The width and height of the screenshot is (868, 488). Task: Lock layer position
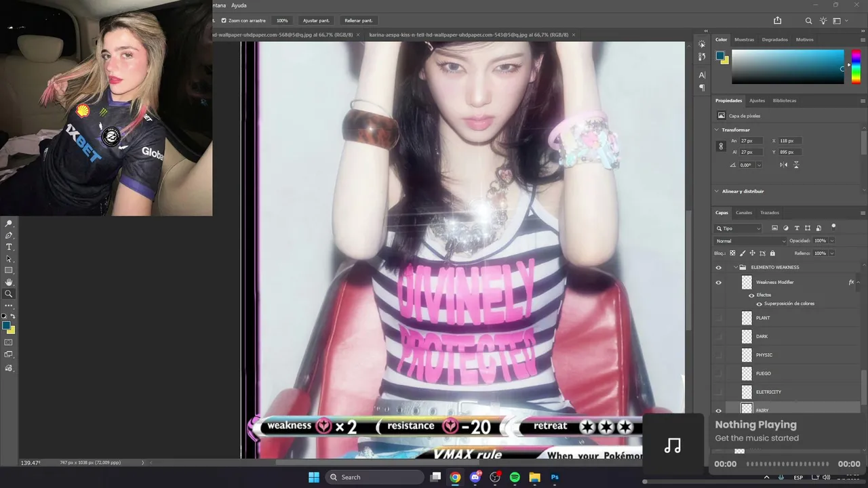point(752,253)
